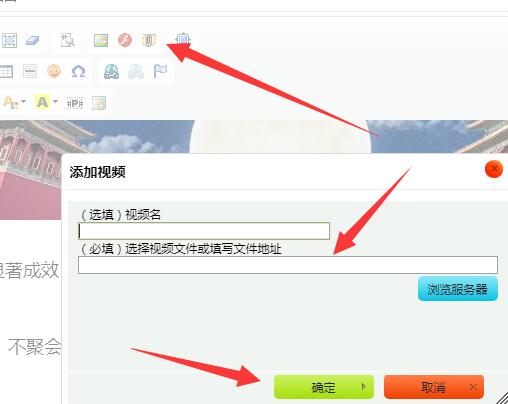Screen dimensions: 508x404
Task: Click the 添加视频 dialog title text
Action: pos(97,172)
